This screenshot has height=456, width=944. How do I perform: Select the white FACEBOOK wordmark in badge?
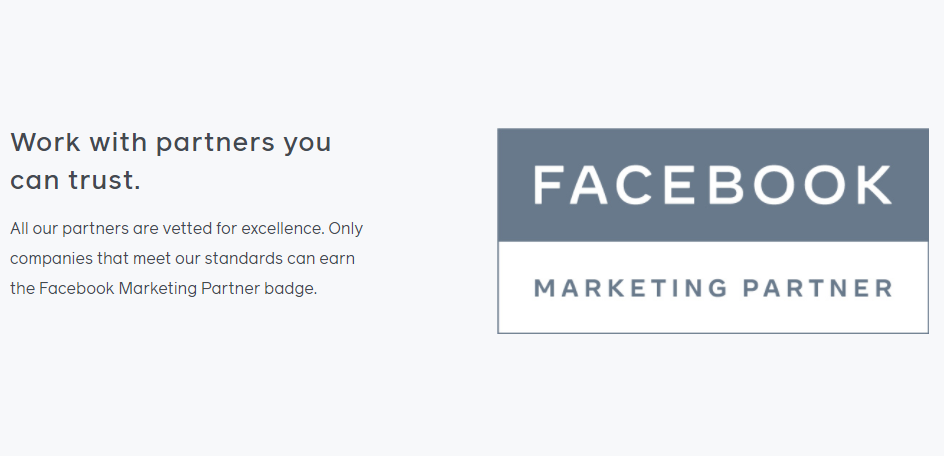(x=713, y=185)
